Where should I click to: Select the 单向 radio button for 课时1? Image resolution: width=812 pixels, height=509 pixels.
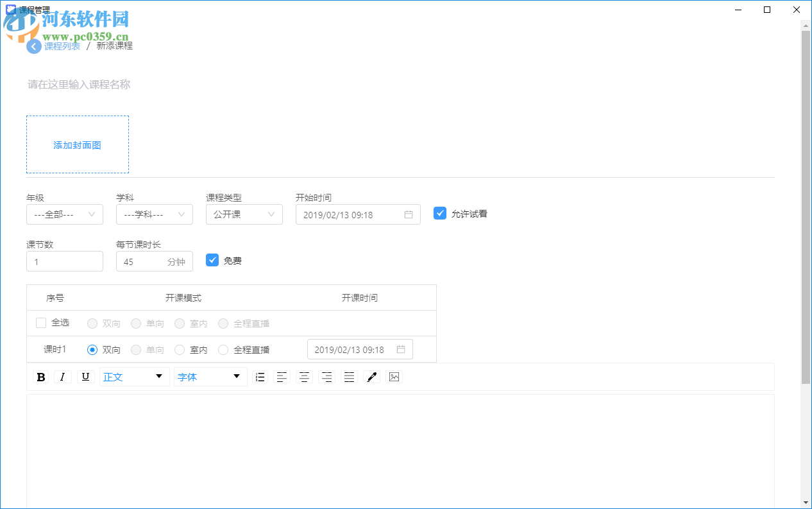(x=135, y=349)
